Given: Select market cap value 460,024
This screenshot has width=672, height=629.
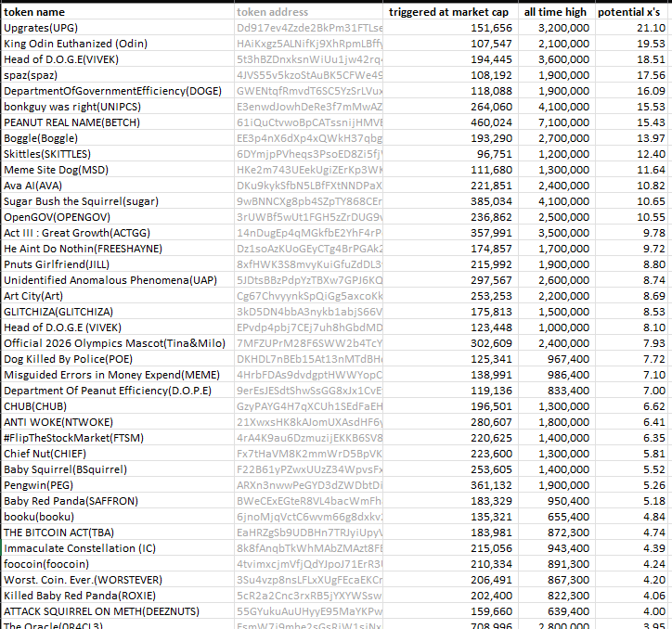Looking at the screenshot, I should pos(450,122).
